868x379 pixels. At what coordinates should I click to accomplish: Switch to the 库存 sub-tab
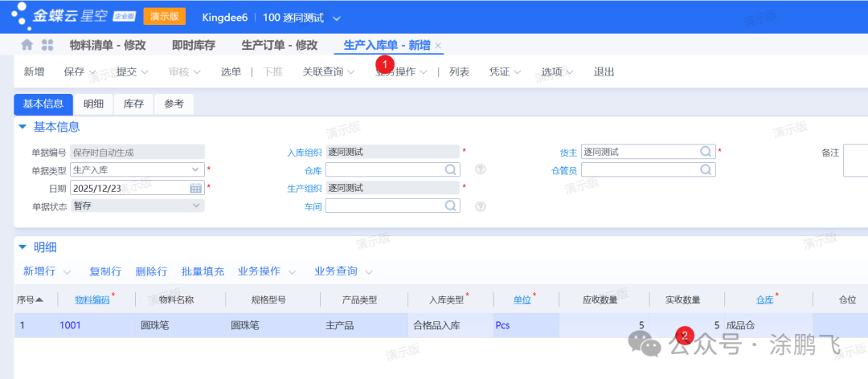[x=133, y=104]
